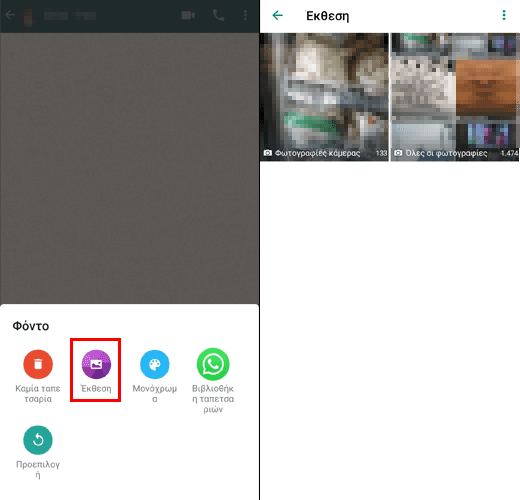Click the 'Μονόχρωμα' text label
Image resolution: width=520 pixels, height=500 pixels.
(155, 394)
